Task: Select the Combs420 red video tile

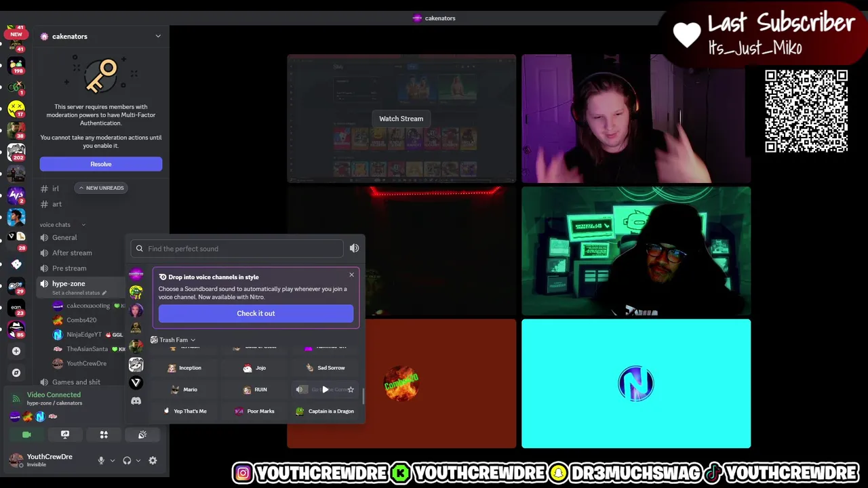Action: tap(401, 384)
